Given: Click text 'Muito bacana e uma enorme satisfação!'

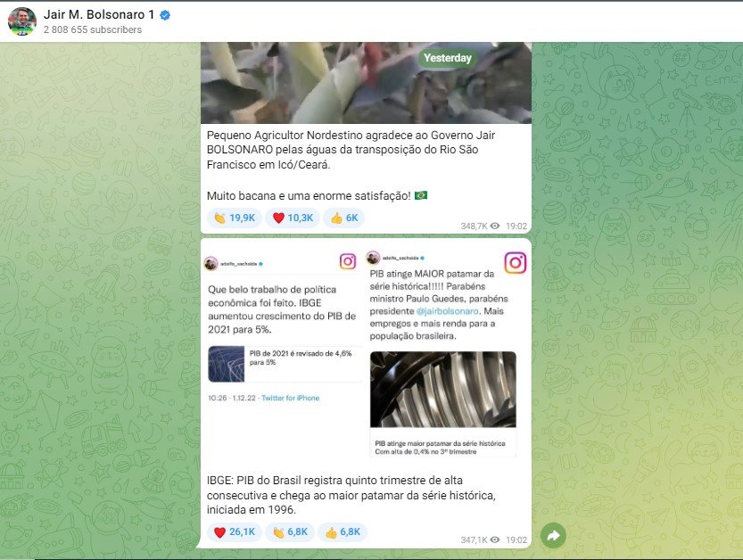Looking at the screenshot, I should (309, 195).
